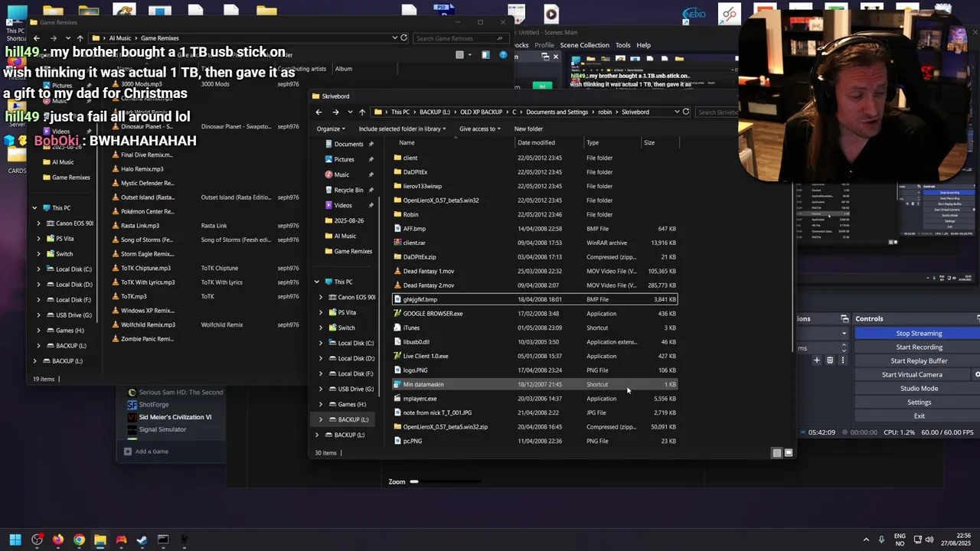Sort by Date modified column

(x=536, y=142)
